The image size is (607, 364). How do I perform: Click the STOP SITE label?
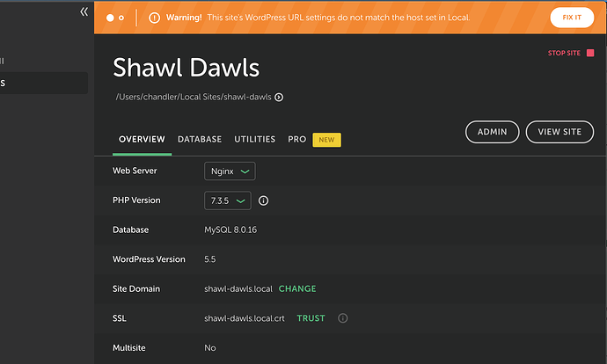tap(564, 53)
